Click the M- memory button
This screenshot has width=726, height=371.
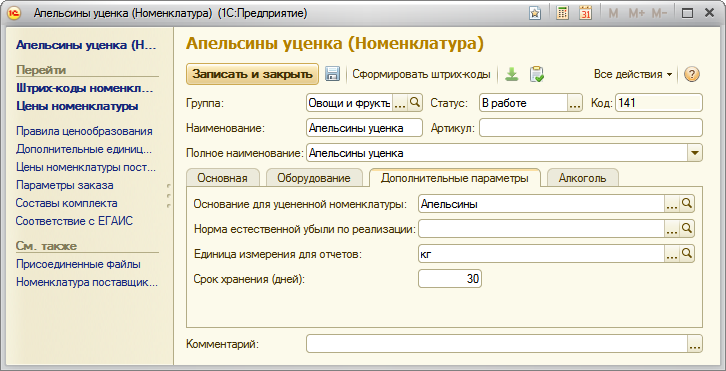click(659, 13)
